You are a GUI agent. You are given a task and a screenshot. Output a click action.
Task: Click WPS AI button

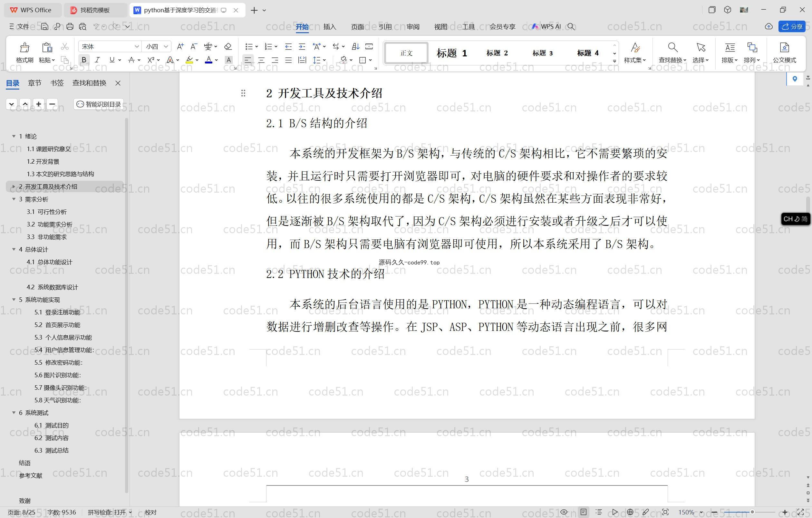tap(546, 26)
